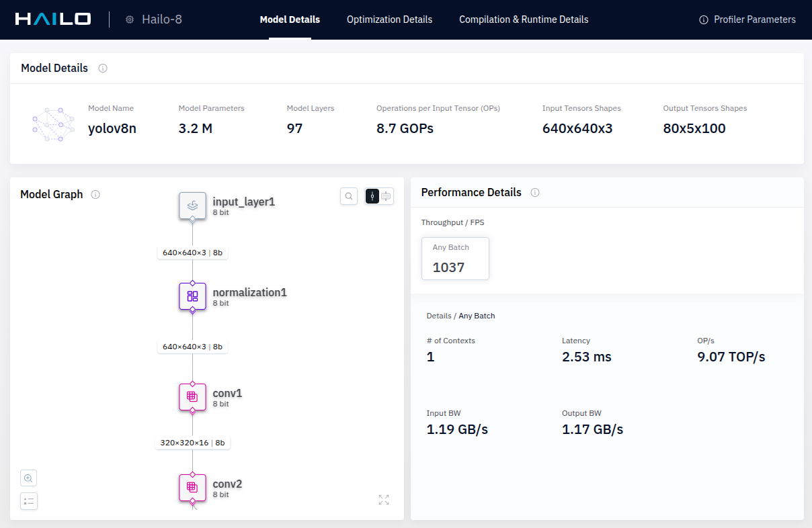Viewport: 812px width, 528px height.
Task: Click the zoom-in magnifier in Model Graph
Action: click(28, 478)
